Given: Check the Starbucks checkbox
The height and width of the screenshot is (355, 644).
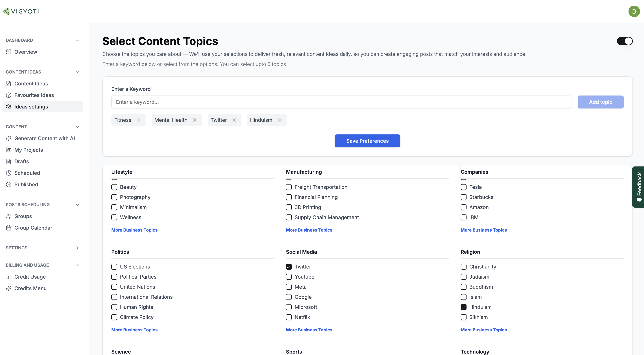Looking at the screenshot, I should [x=463, y=197].
